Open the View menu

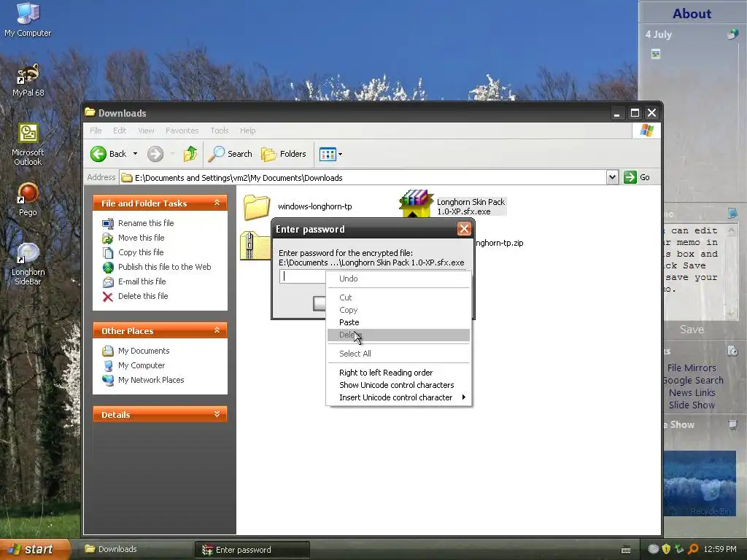146,131
